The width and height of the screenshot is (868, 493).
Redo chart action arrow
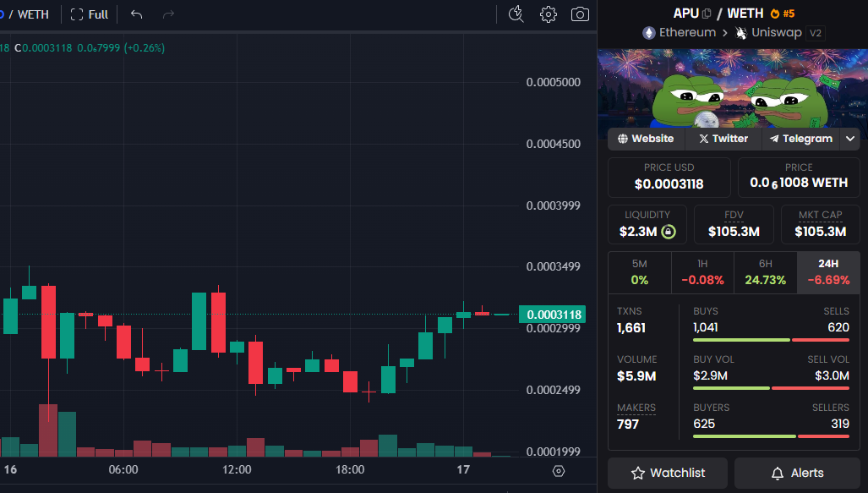[x=168, y=14]
